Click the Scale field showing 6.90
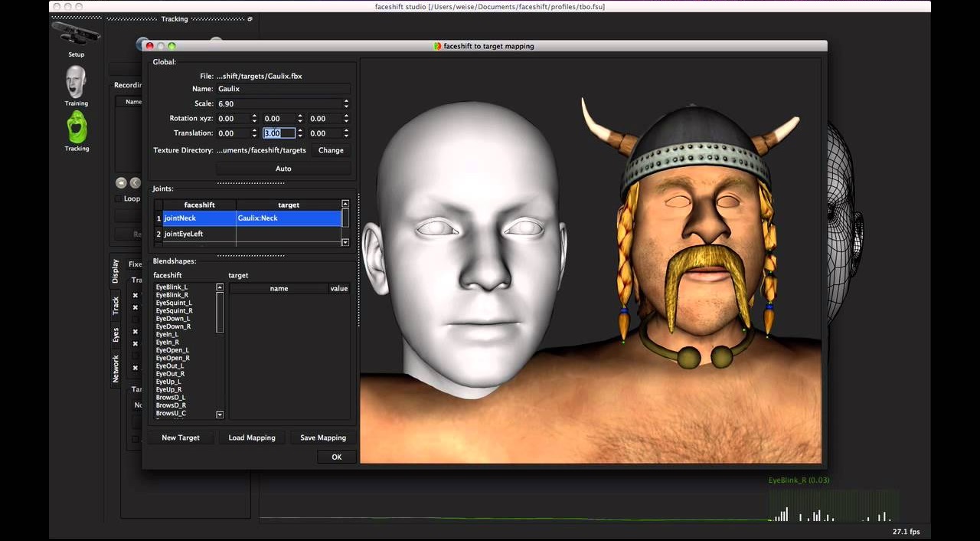Viewport: 980px width, 541px height. pyautogui.click(x=279, y=103)
